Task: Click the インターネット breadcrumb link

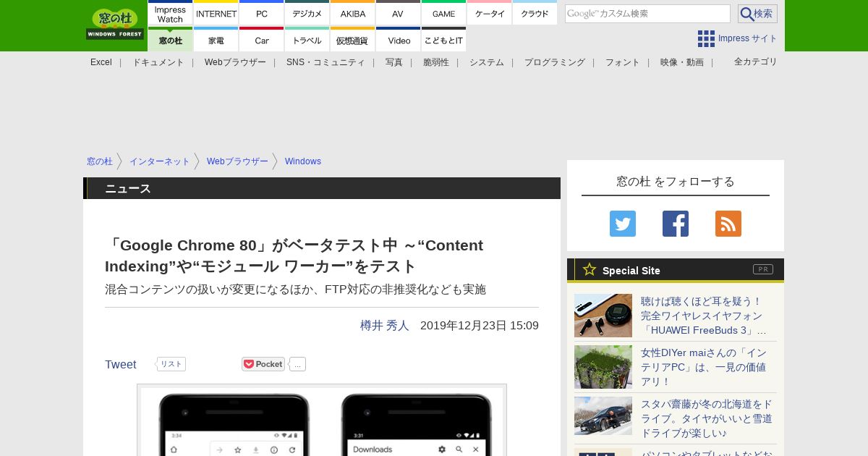Action: (x=160, y=161)
